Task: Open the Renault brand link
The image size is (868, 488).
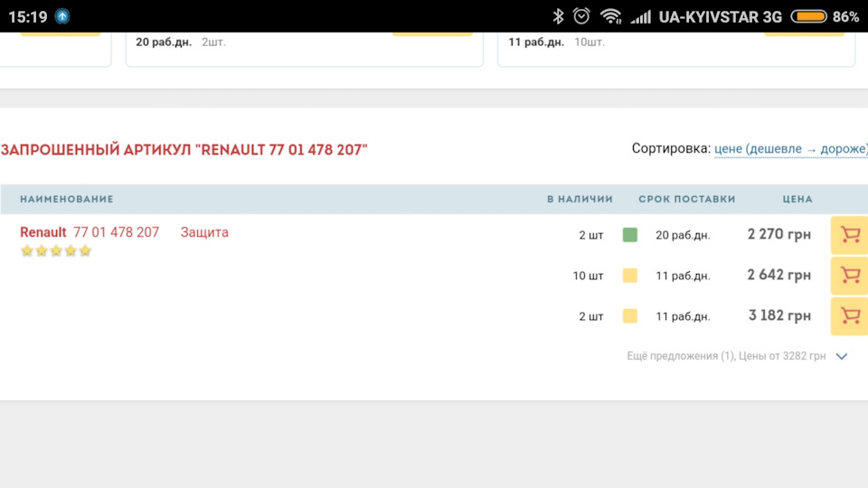Action: [43, 232]
